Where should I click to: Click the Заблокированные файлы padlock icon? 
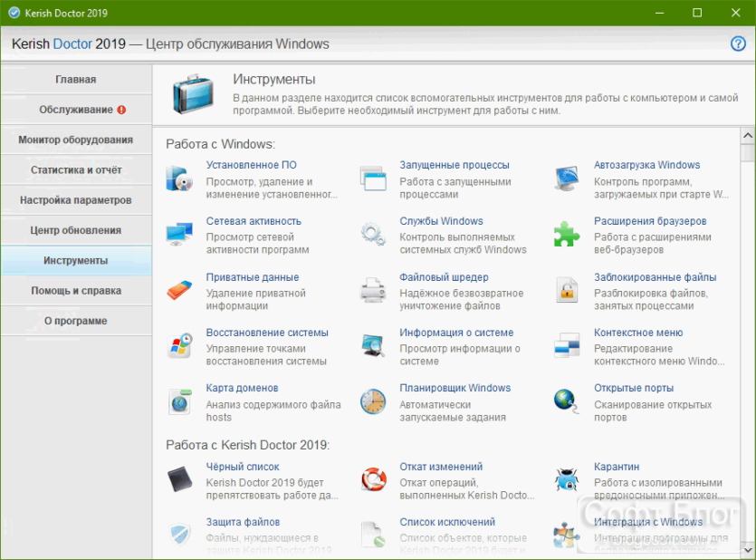567,290
